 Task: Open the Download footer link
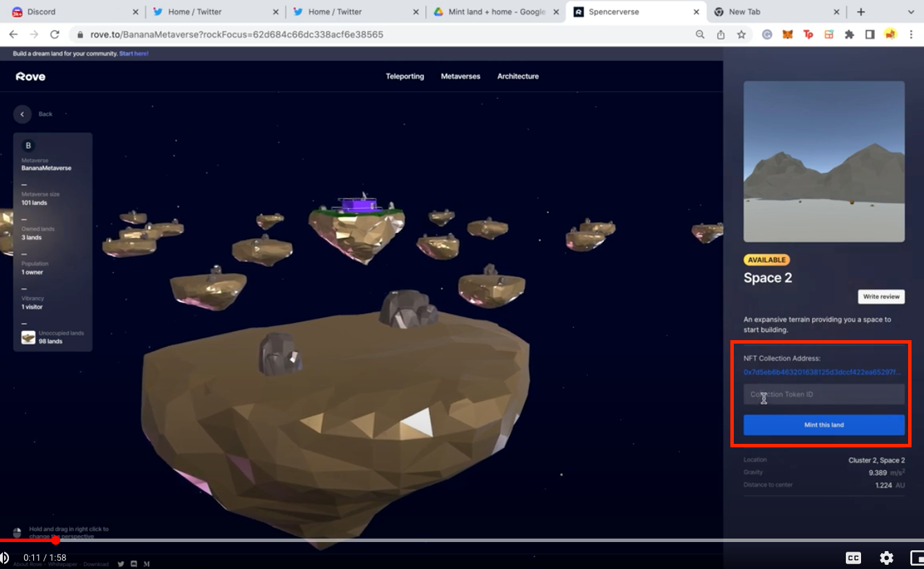[96, 564]
